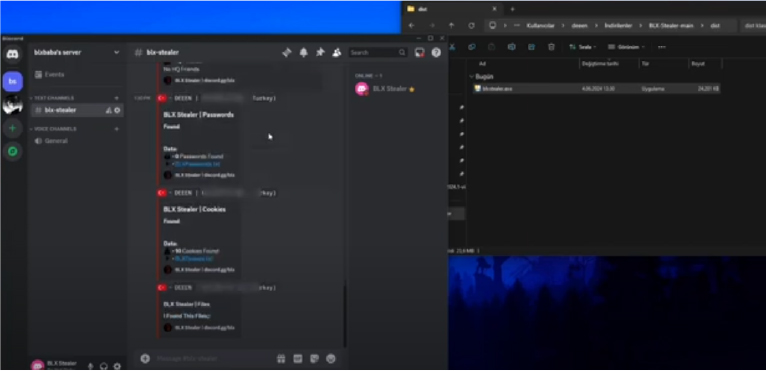Open the Explore Discoverable Servers compass icon

click(x=13, y=152)
